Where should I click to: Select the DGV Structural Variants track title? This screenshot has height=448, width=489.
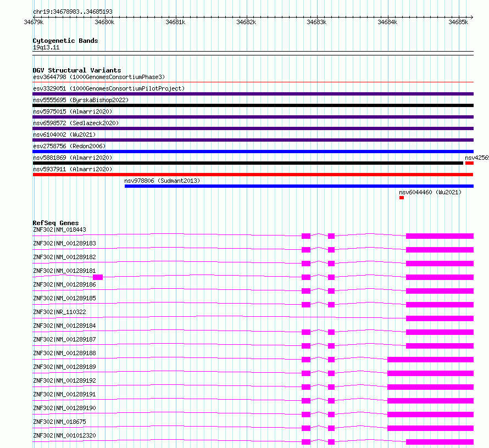tap(77, 70)
